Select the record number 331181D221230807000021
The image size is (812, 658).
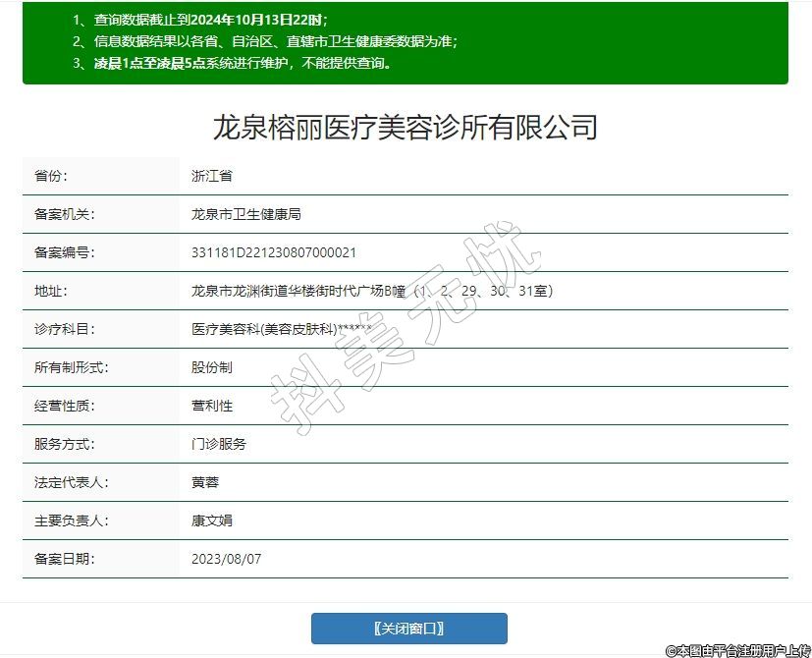(x=274, y=252)
